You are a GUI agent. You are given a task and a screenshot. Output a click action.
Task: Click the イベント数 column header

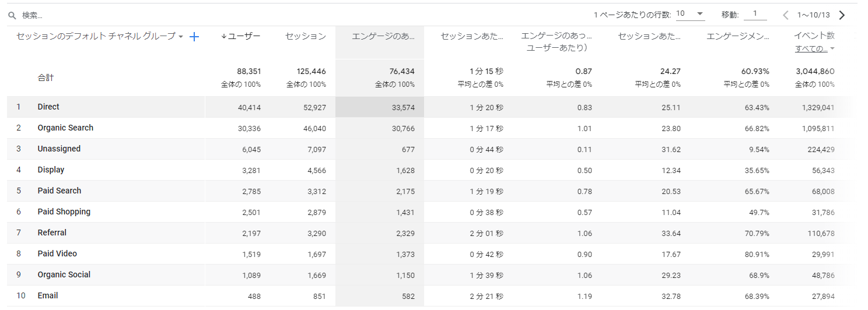(814, 36)
